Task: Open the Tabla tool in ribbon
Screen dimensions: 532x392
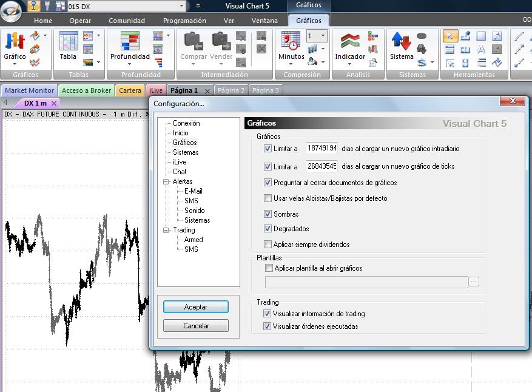Action: tap(68, 42)
